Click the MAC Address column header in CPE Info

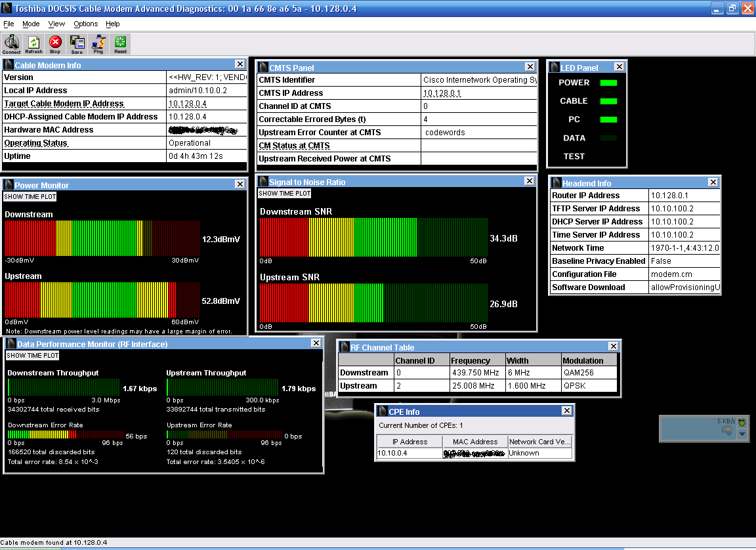click(475, 442)
